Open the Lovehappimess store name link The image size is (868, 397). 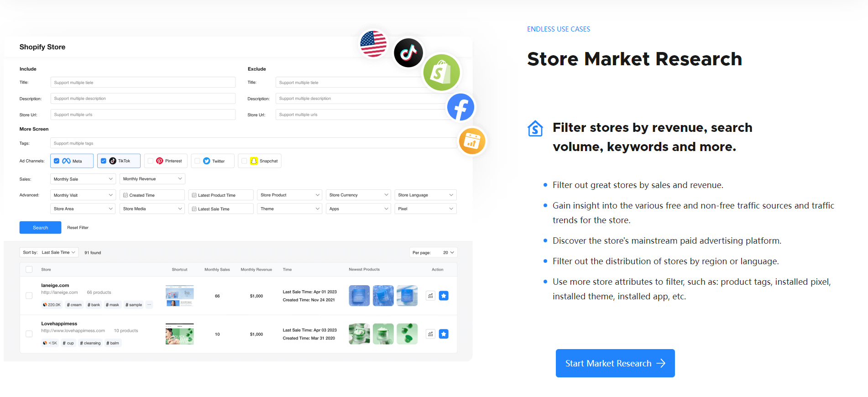click(x=59, y=324)
